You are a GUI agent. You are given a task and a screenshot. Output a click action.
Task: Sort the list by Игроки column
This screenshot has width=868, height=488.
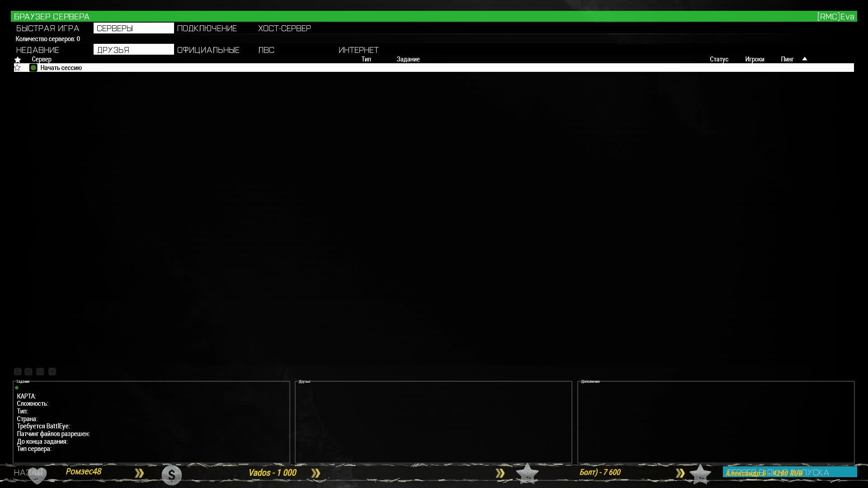755,59
